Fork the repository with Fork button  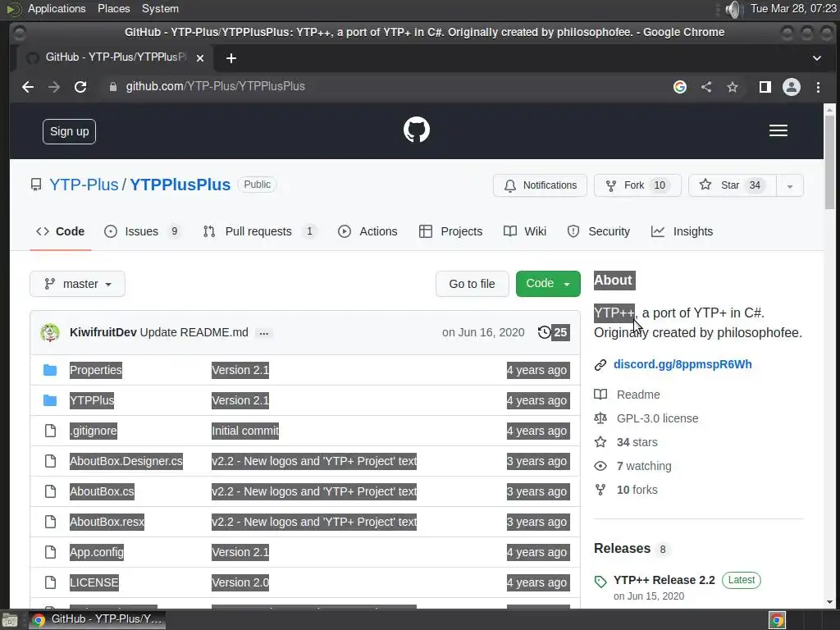pos(637,185)
